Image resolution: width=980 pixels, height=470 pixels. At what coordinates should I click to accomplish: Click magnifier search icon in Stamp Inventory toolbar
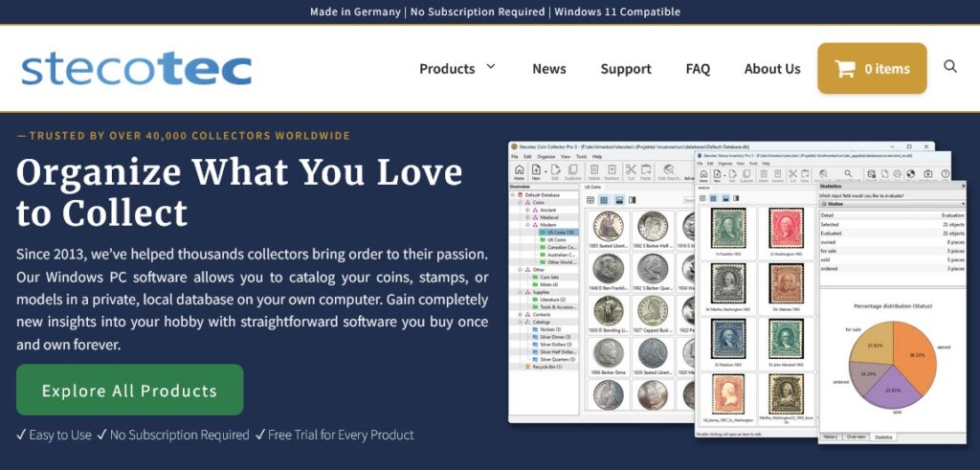pyautogui.click(x=848, y=173)
